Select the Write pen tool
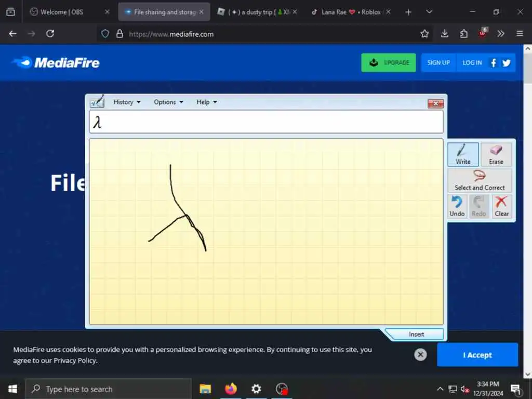 tap(463, 154)
